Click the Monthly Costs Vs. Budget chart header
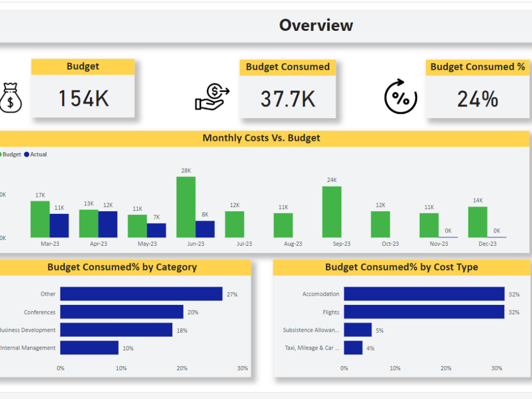Image resolution: width=532 pixels, height=399 pixels. click(261, 138)
